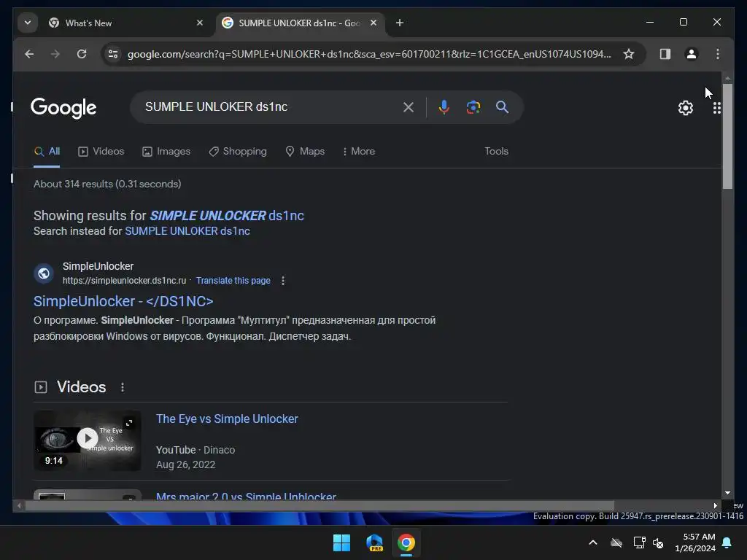Click Translate this page link

click(233, 281)
